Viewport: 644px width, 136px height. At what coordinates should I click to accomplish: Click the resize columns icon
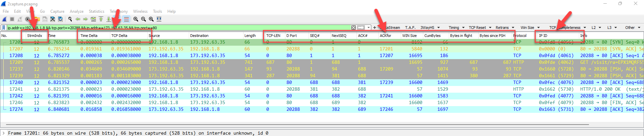point(159,19)
